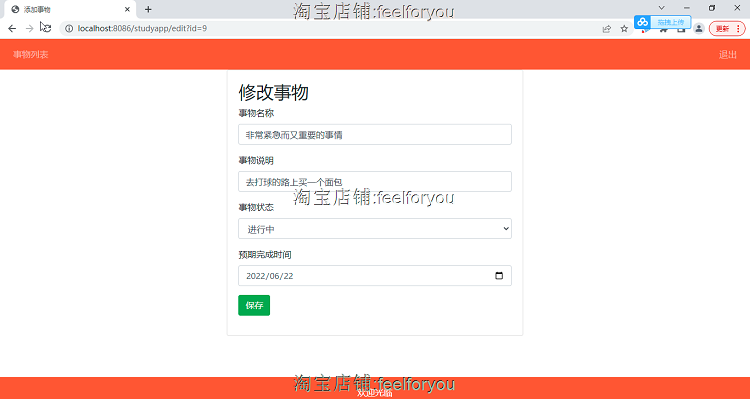Reload the current page
This screenshot has width=750, height=399.
tap(47, 29)
